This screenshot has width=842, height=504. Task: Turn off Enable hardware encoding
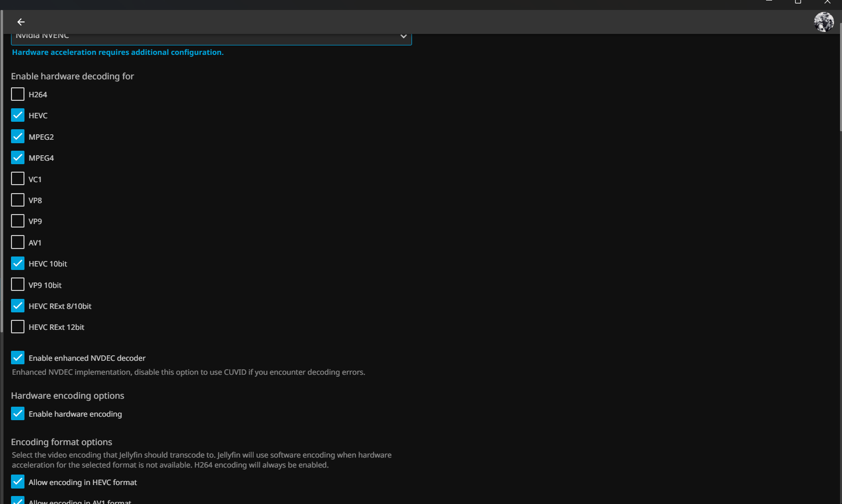17,414
